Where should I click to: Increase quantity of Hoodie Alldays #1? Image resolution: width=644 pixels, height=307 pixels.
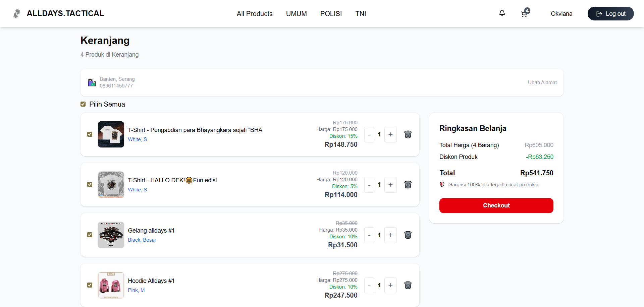tap(390, 285)
